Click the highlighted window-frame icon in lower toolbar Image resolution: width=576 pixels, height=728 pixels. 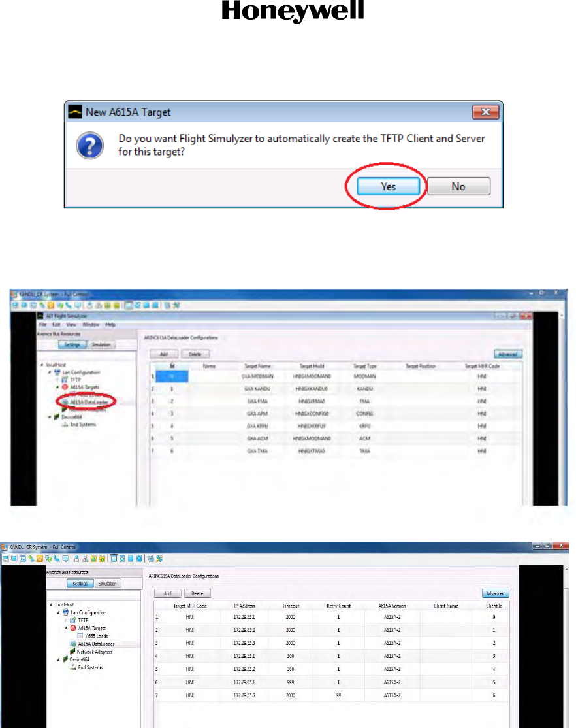[x=114, y=559]
